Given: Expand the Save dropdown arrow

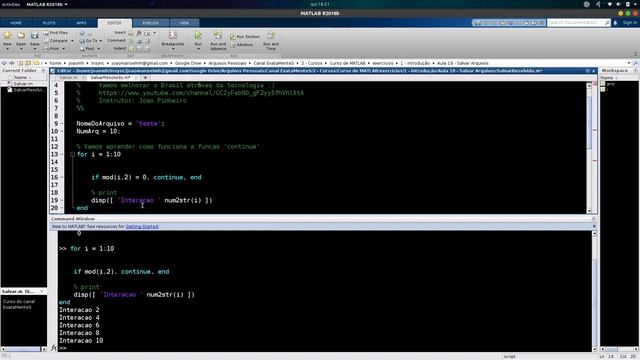Looking at the screenshot, I should pos(35,49).
